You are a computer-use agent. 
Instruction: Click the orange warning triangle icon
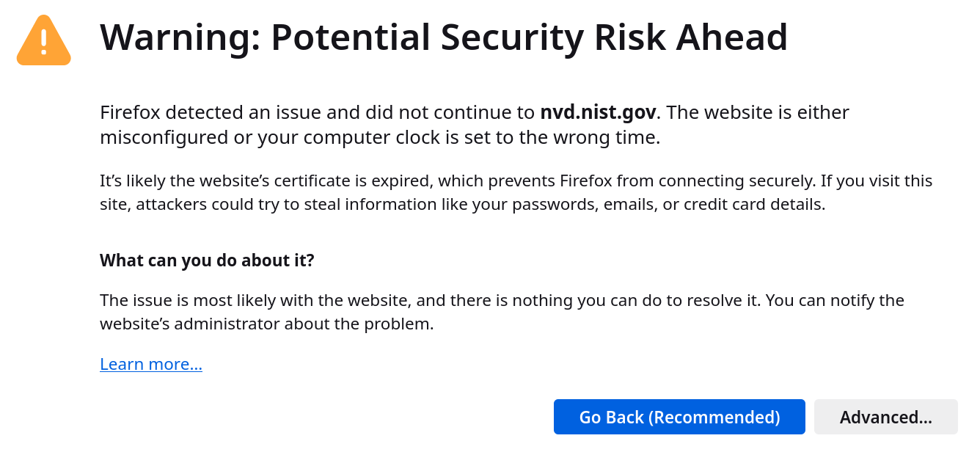point(44,42)
